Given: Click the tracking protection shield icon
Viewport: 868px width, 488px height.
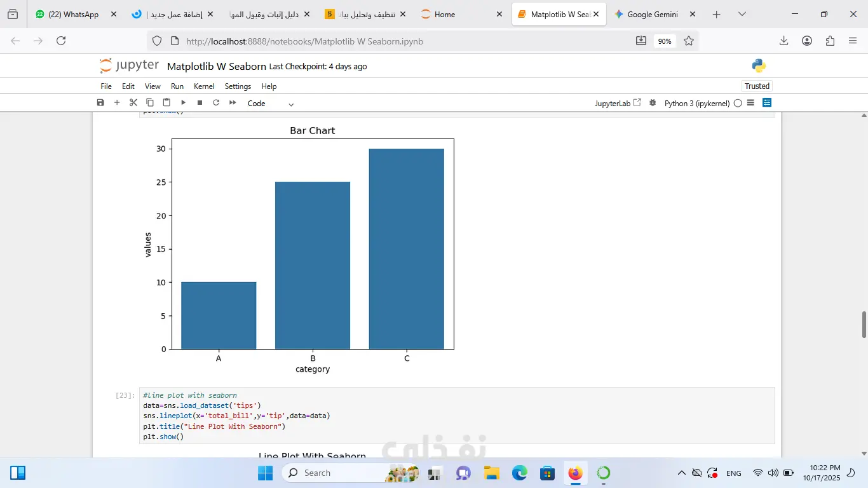Looking at the screenshot, I should 157,41.
